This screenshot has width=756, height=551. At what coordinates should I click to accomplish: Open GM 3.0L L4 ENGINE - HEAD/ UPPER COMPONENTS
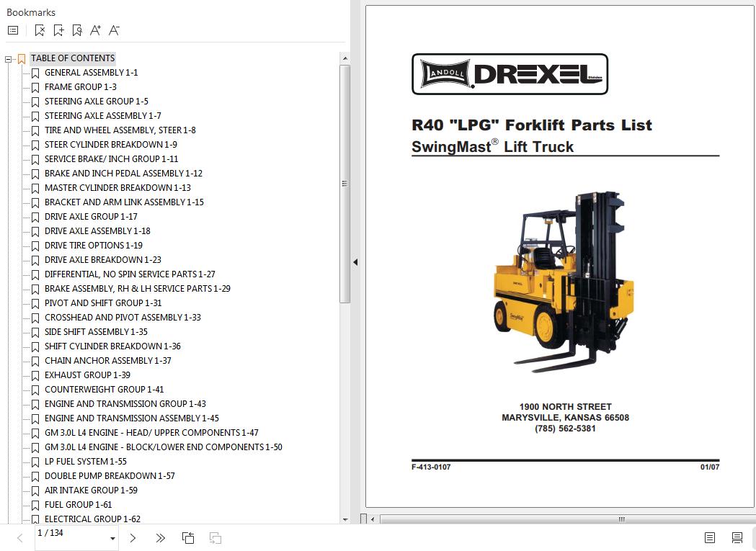tap(151, 433)
